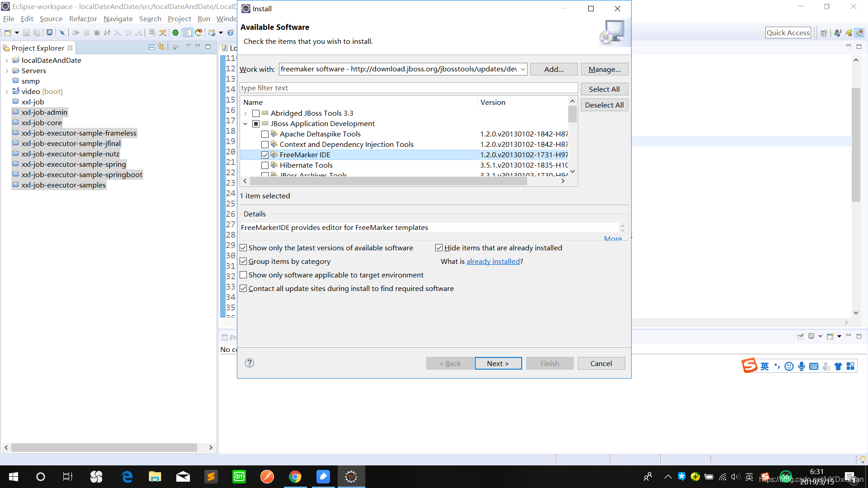Check the Apache Deltaspike Tools checkbox
The image size is (868, 488).
click(x=265, y=134)
